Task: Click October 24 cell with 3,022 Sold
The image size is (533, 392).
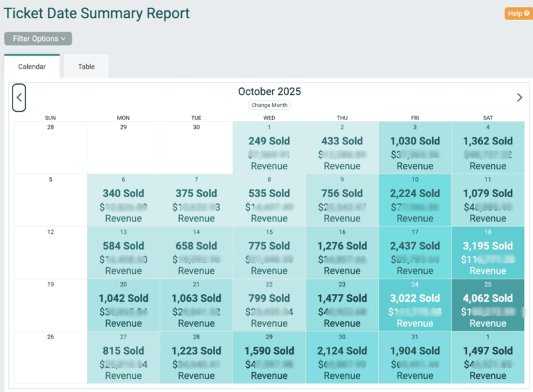Action: click(x=414, y=305)
